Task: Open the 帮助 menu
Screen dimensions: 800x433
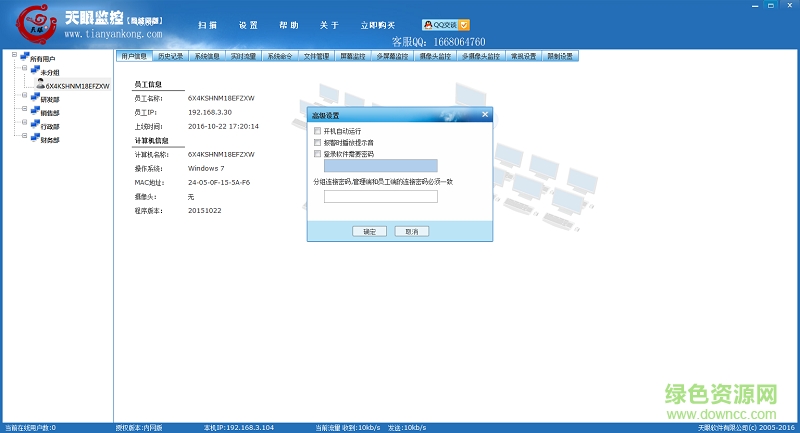Action: [289, 25]
